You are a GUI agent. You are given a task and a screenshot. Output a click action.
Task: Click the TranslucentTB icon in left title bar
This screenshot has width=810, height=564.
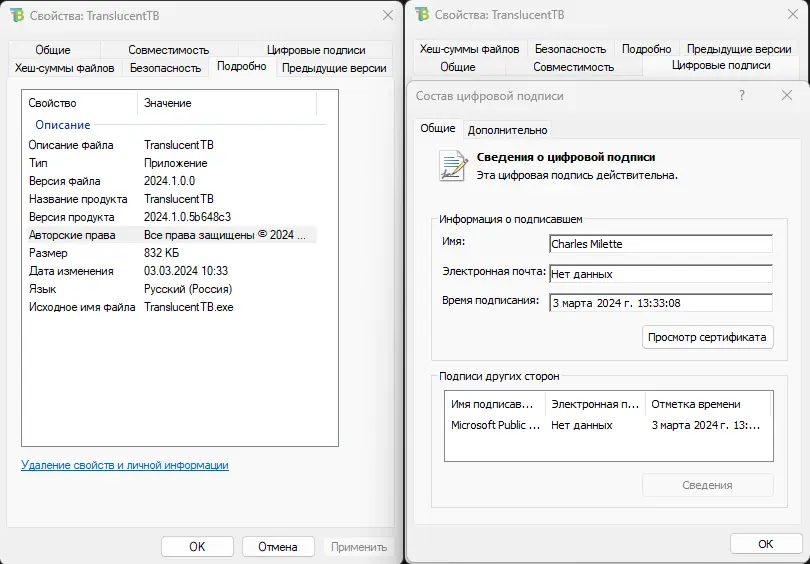click(17, 15)
